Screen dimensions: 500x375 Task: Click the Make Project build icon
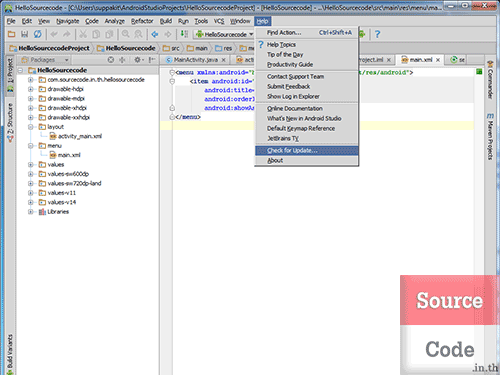tap(184, 34)
